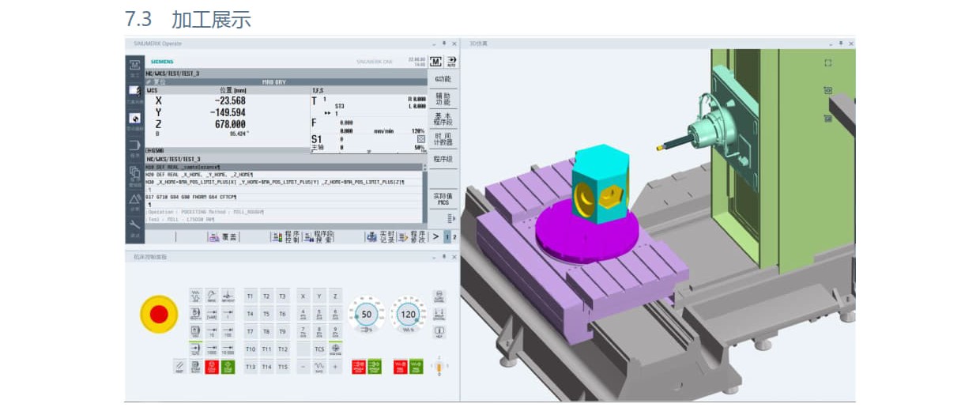980x415 pixels.
Task: Click the HELP key on control panel
Action: point(439,331)
